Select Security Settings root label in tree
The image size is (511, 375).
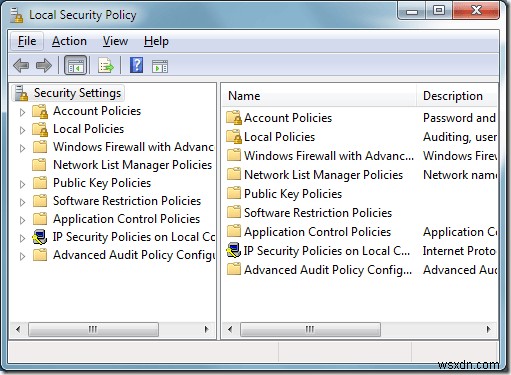(77, 93)
